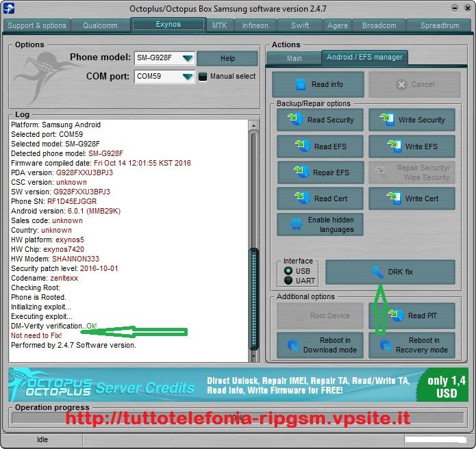Click the Write EFS icon
This screenshot has height=449, width=476.
(394, 146)
